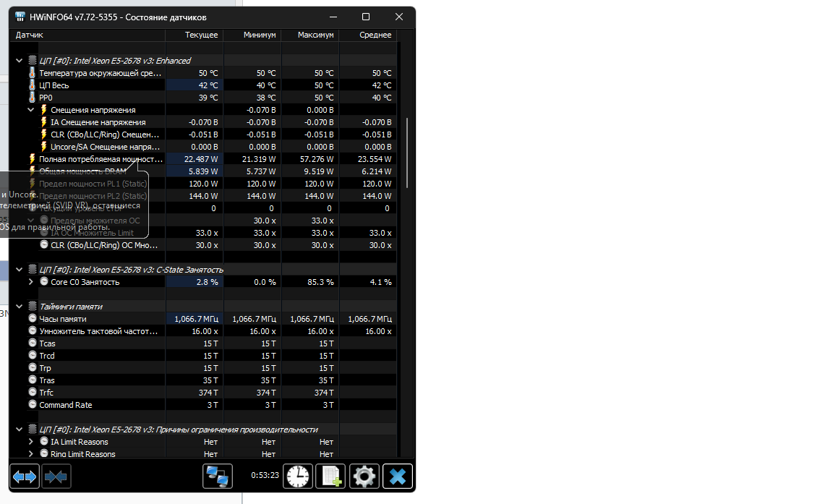Collapse the C-State Занятость group

[19, 270]
